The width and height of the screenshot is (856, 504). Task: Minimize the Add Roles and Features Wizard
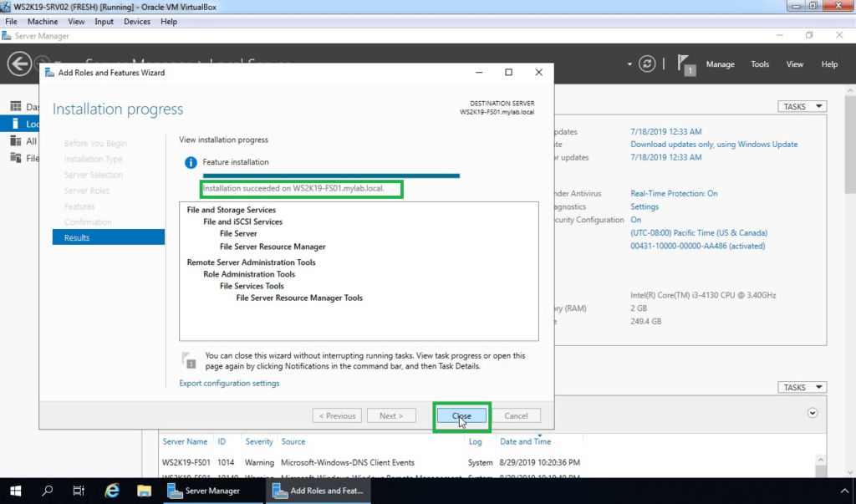pos(479,73)
